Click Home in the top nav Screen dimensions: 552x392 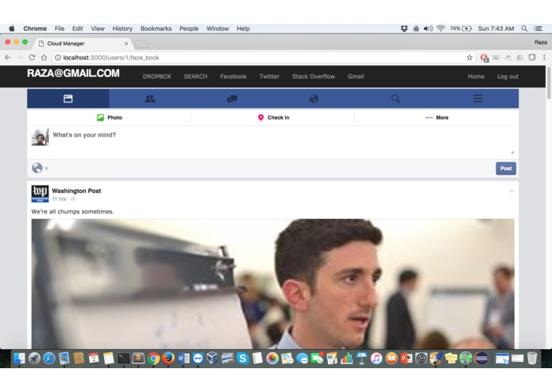pos(476,77)
